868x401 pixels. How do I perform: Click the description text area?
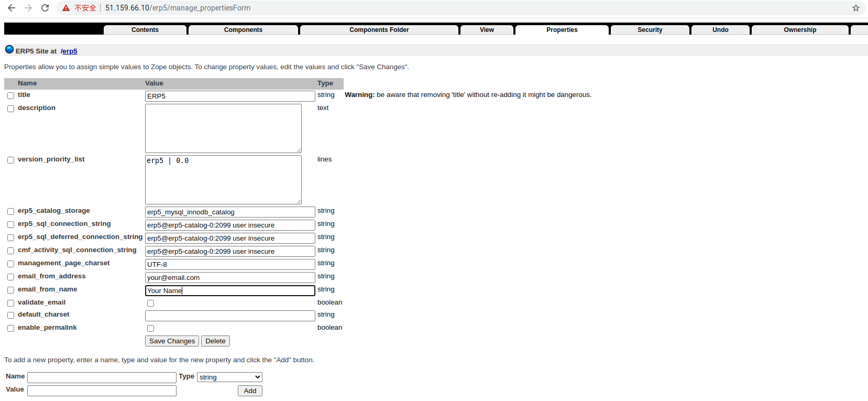pyautogui.click(x=223, y=128)
